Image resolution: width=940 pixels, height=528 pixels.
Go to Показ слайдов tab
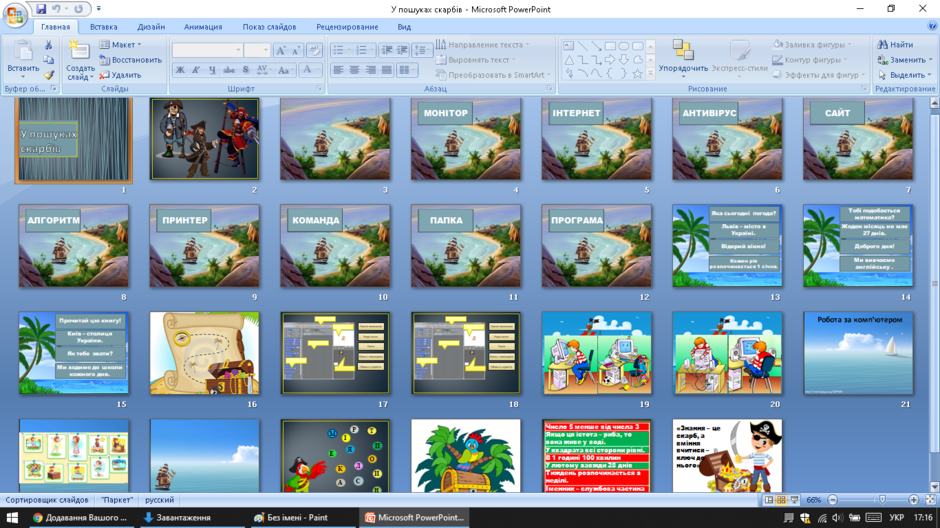pos(269,27)
